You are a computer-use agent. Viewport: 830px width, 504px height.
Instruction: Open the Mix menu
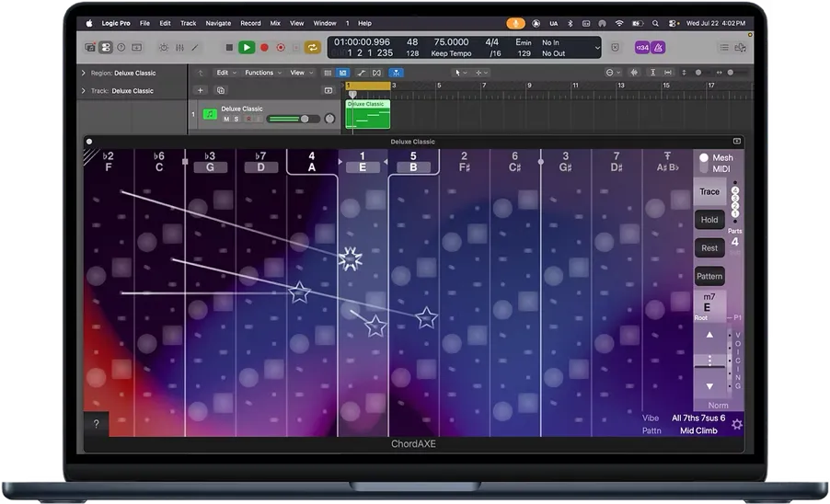[275, 23]
